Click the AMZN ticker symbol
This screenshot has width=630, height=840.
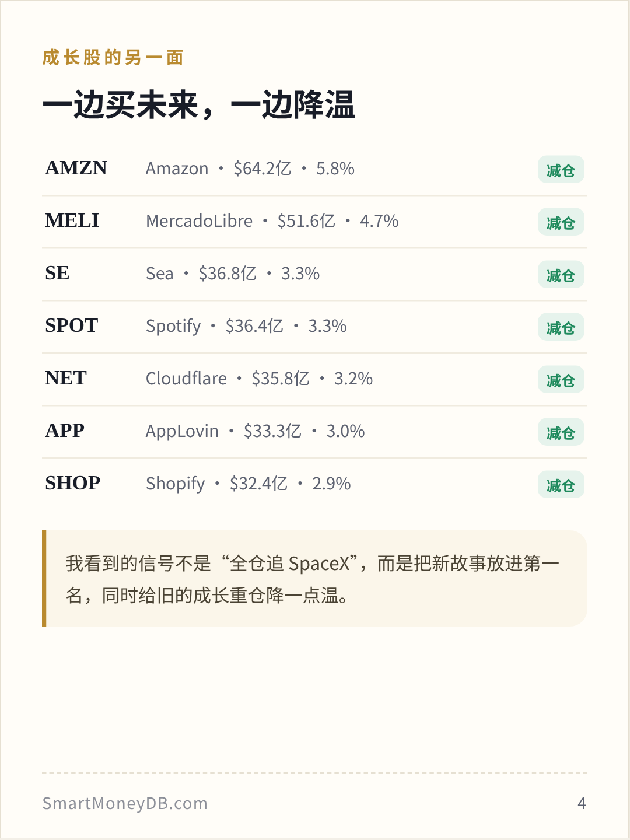click(x=76, y=168)
